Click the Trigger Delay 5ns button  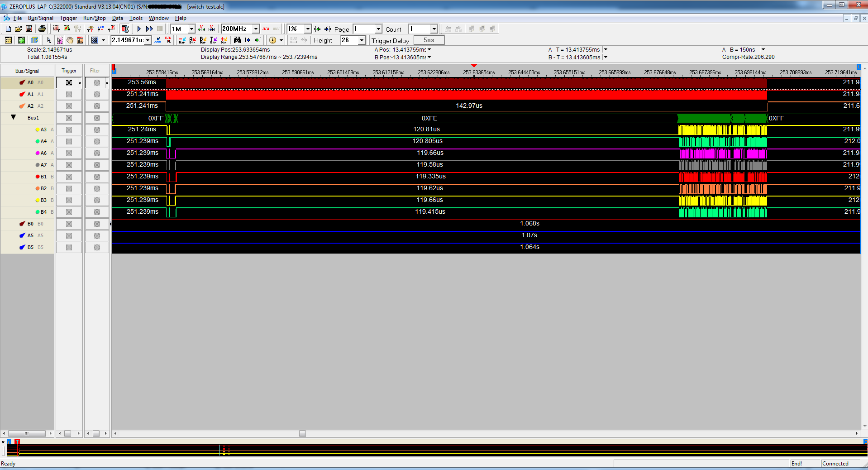tap(429, 40)
